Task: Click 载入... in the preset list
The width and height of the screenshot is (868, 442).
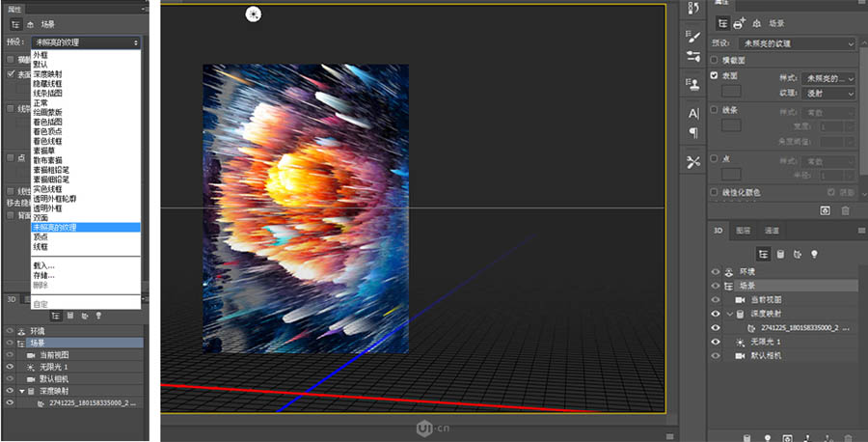Action: (x=44, y=265)
